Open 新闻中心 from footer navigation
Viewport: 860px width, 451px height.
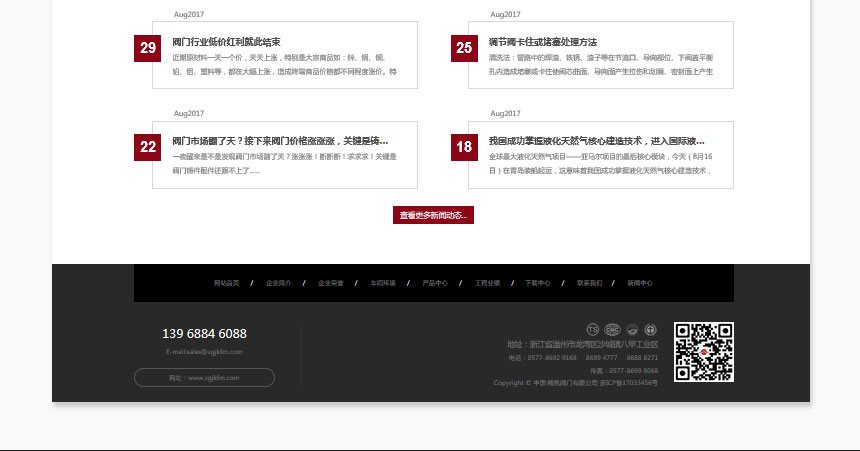pos(640,283)
